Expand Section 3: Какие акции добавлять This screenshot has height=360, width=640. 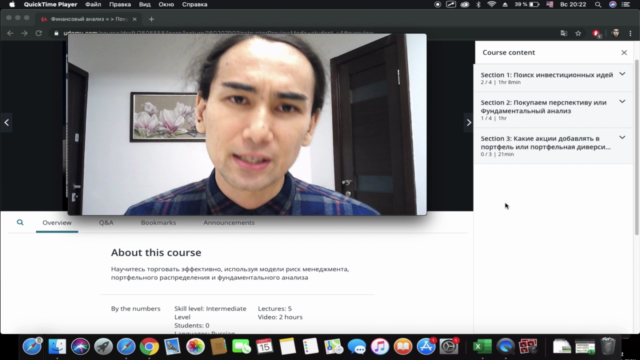point(622,138)
